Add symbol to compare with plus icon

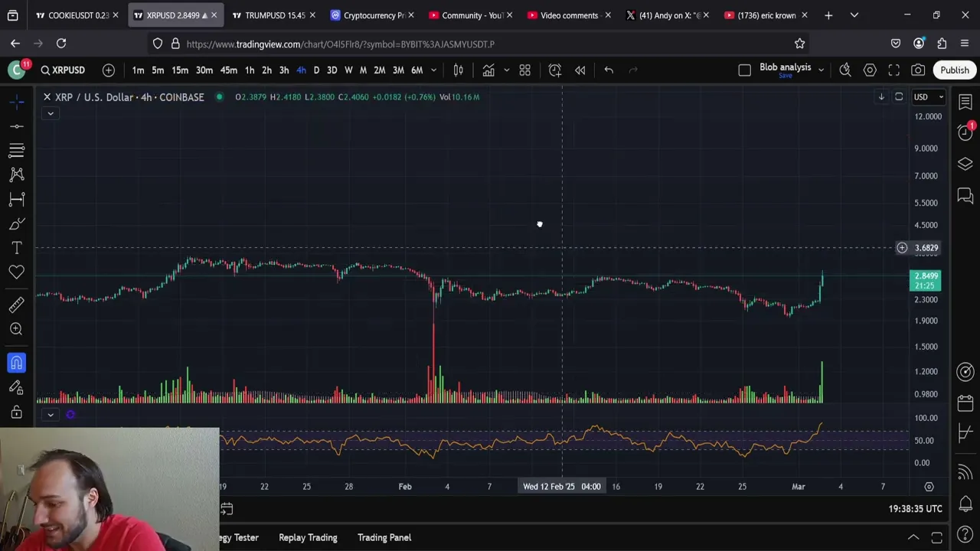[109, 70]
